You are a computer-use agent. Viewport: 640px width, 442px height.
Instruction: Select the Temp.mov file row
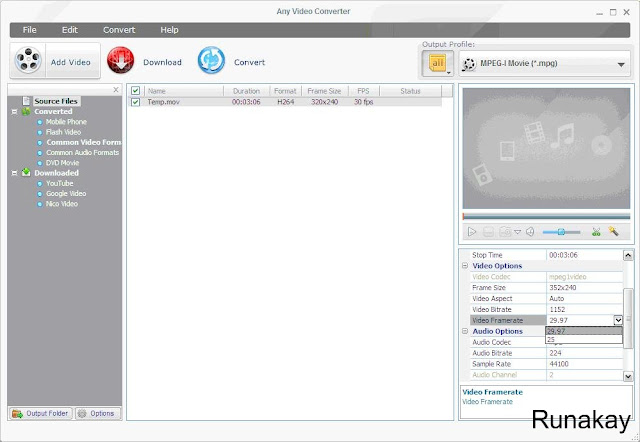tap(286, 102)
